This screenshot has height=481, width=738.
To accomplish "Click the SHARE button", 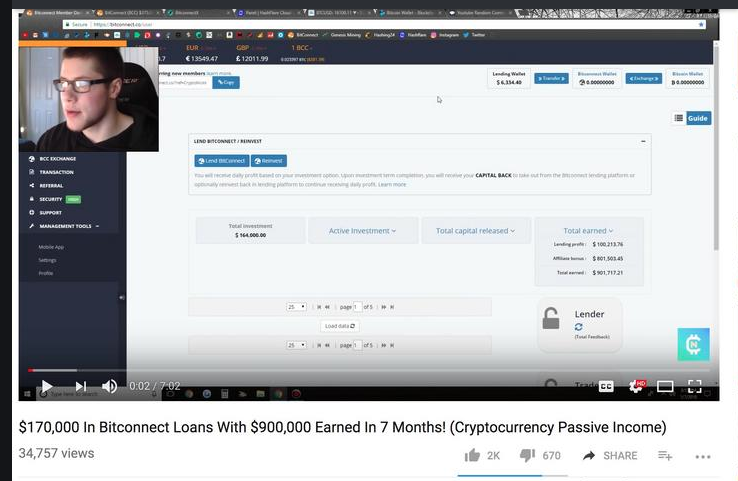I will 610,456.
